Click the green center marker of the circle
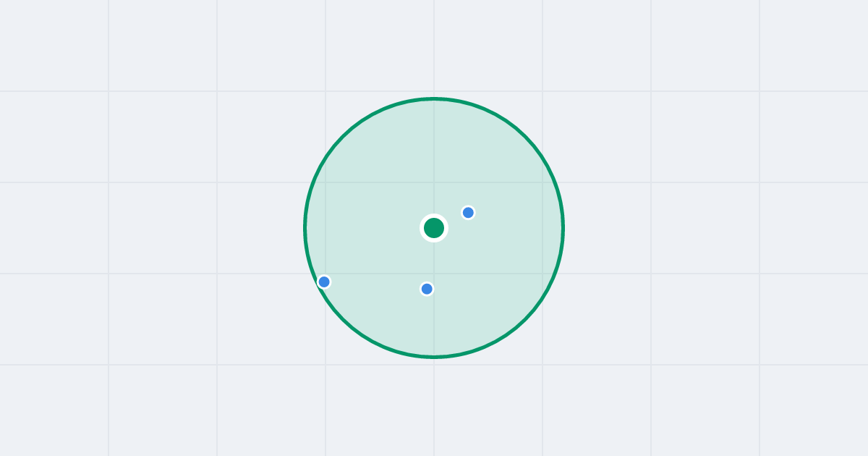 coord(434,228)
